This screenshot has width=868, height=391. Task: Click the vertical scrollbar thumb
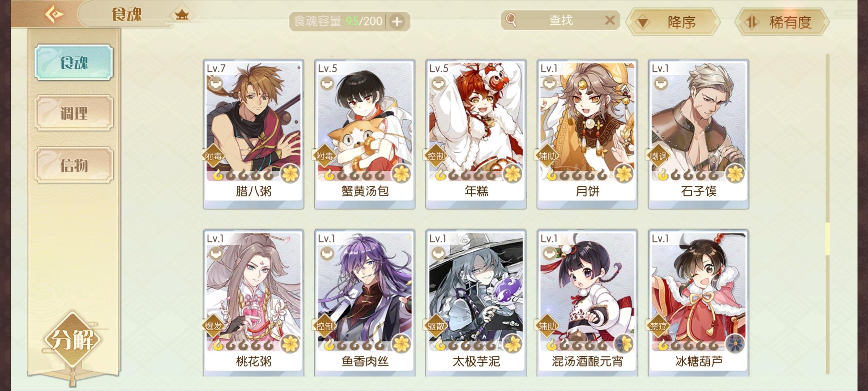[827, 239]
